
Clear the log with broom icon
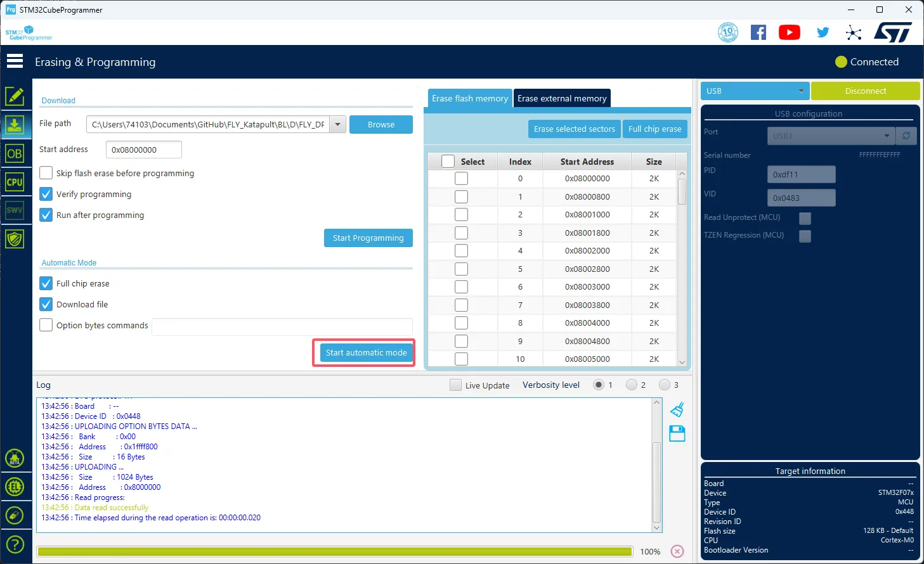677,409
